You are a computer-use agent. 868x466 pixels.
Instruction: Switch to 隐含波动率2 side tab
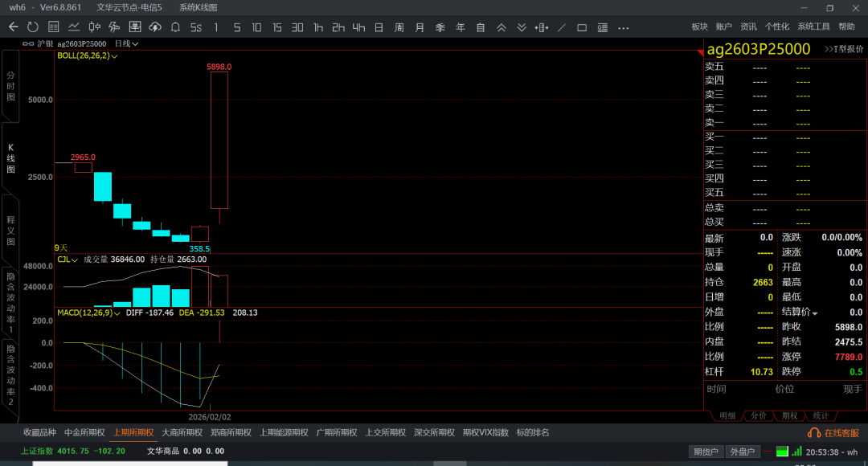[x=10, y=374]
